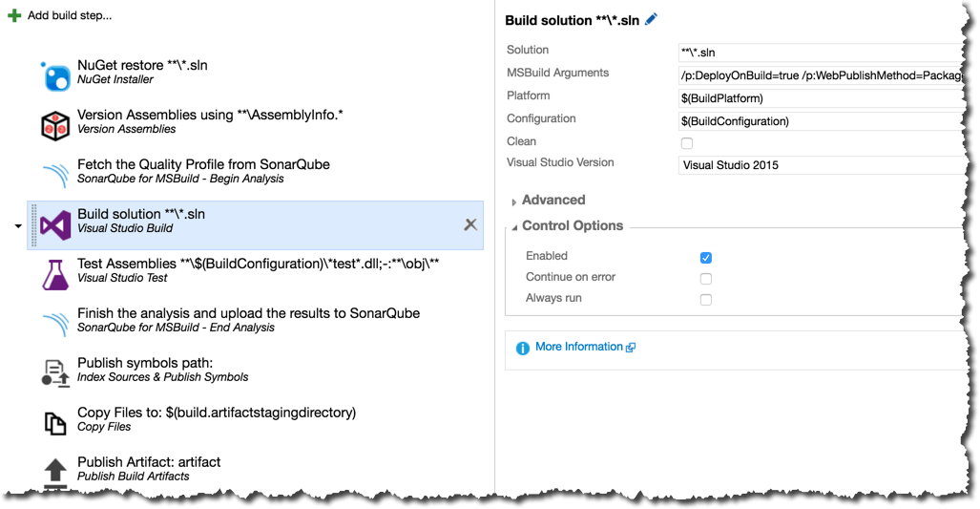
Task: Click the 'Continue on error' label
Action: click(x=571, y=277)
